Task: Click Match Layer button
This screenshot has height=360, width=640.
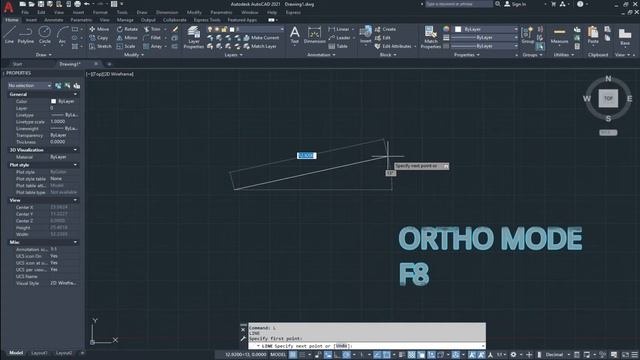Action: tap(260, 46)
